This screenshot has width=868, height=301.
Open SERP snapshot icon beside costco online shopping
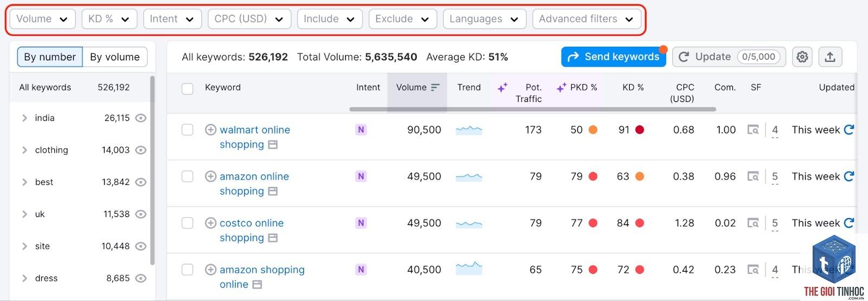(273, 238)
